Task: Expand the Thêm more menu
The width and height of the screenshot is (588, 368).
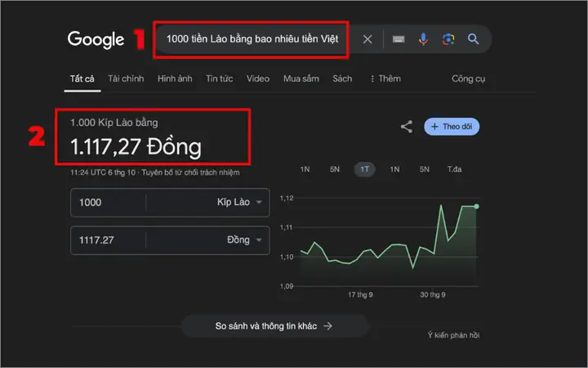Action: point(385,79)
